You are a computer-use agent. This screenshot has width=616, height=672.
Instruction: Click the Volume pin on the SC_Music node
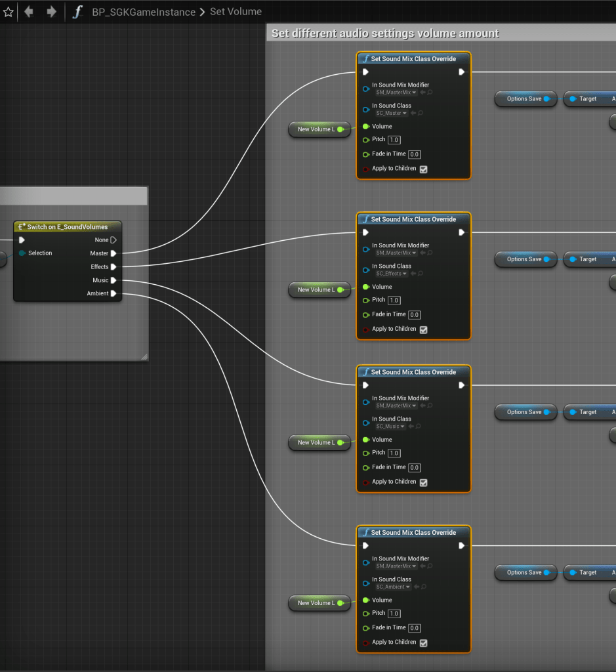[x=366, y=440]
